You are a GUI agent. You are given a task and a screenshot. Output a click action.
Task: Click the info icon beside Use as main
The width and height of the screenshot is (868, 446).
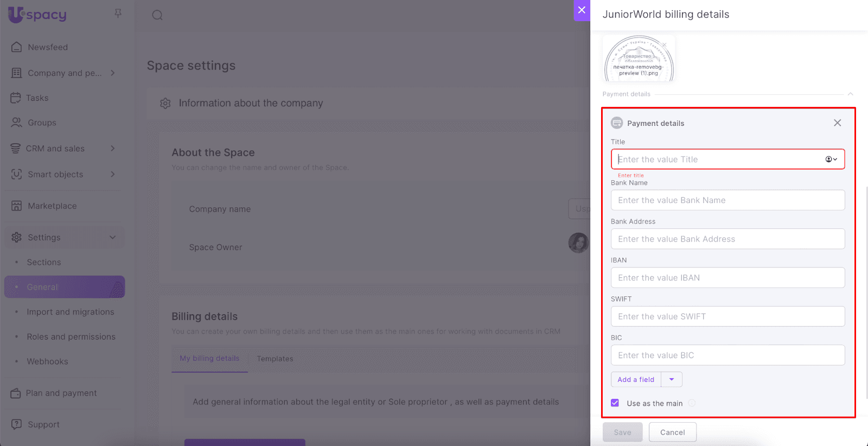[x=692, y=403]
